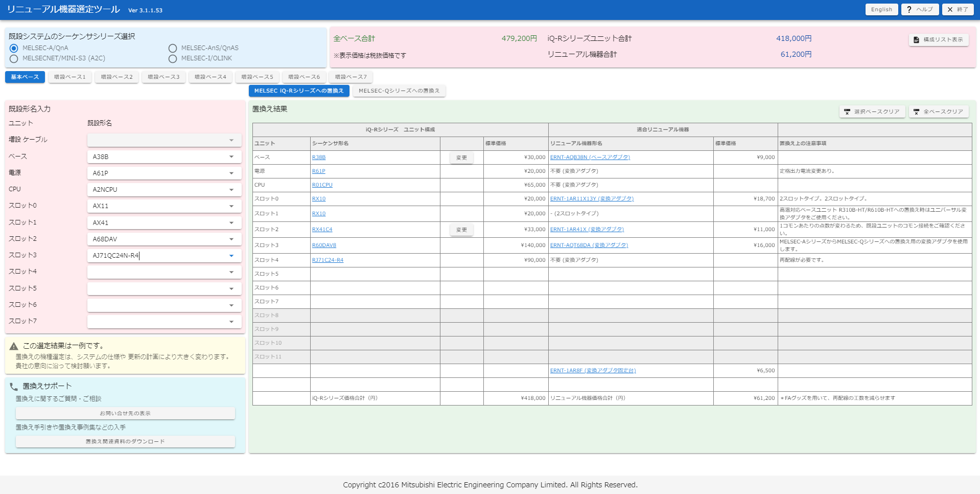Click the configuration list document icon

[917, 40]
